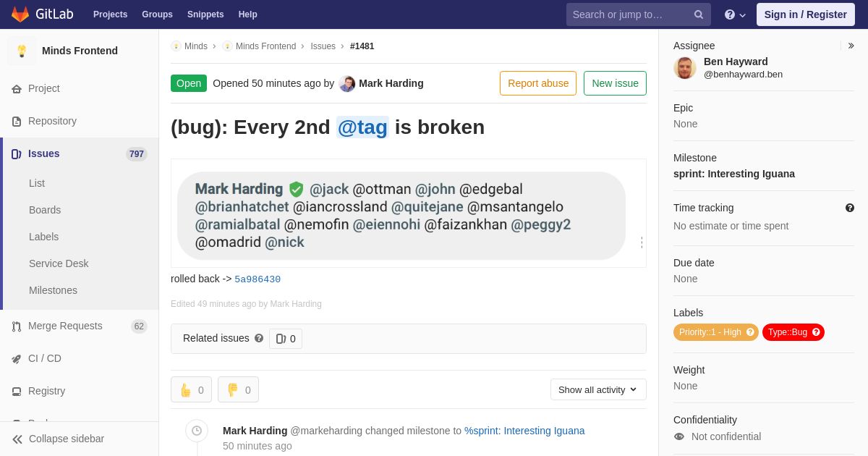Open the tag bug screenshot image
The width and height of the screenshot is (868, 456).
click(x=409, y=214)
